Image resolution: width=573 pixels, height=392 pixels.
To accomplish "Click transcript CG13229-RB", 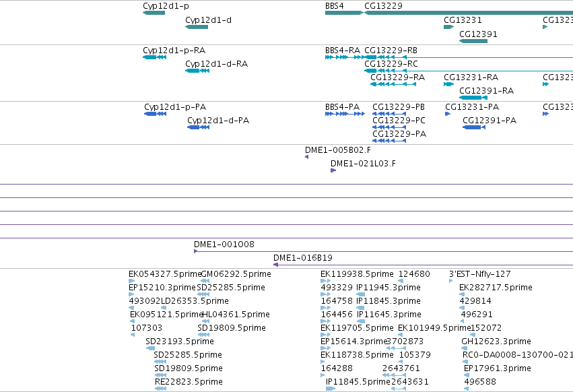I will pyautogui.click(x=469, y=57).
